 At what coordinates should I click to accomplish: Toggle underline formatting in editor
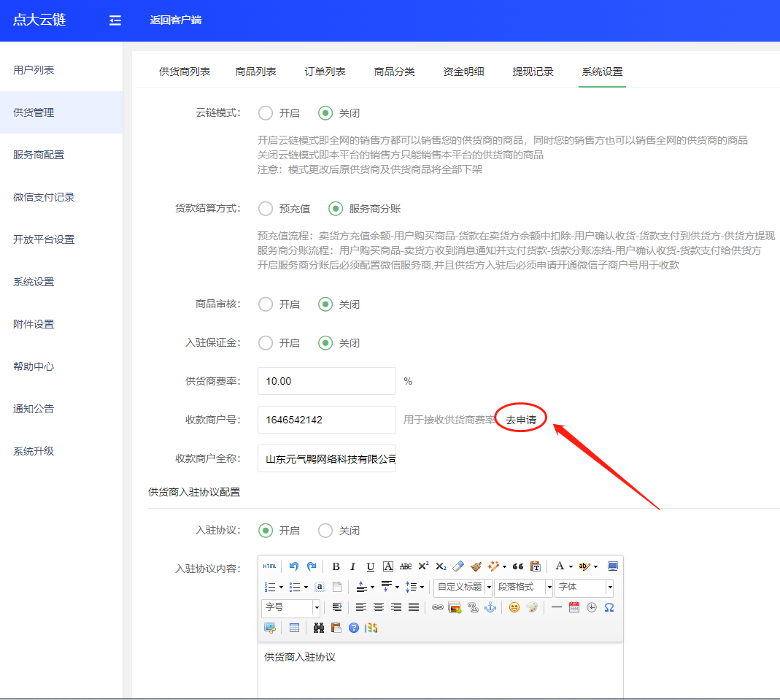point(370,566)
